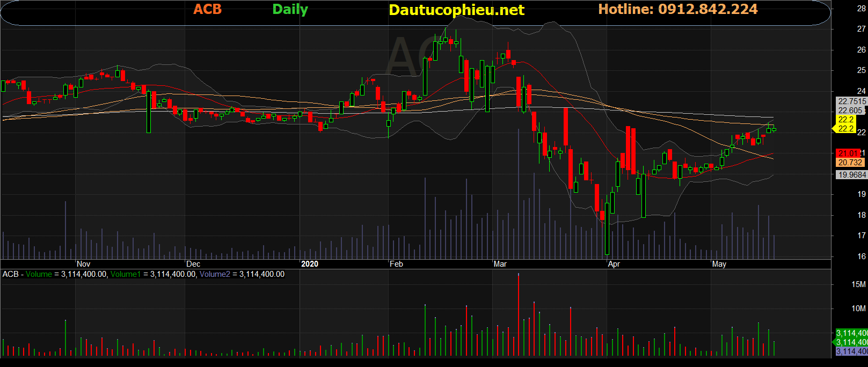The width and height of the screenshot is (868, 367).
Task: Click the 10M mark on the volume axis
Action: pos(858,309)
